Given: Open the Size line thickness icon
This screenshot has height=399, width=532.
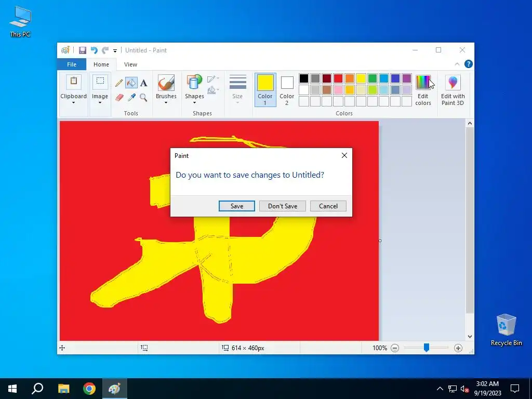Looking at the screenshot, I should (238, 82).
